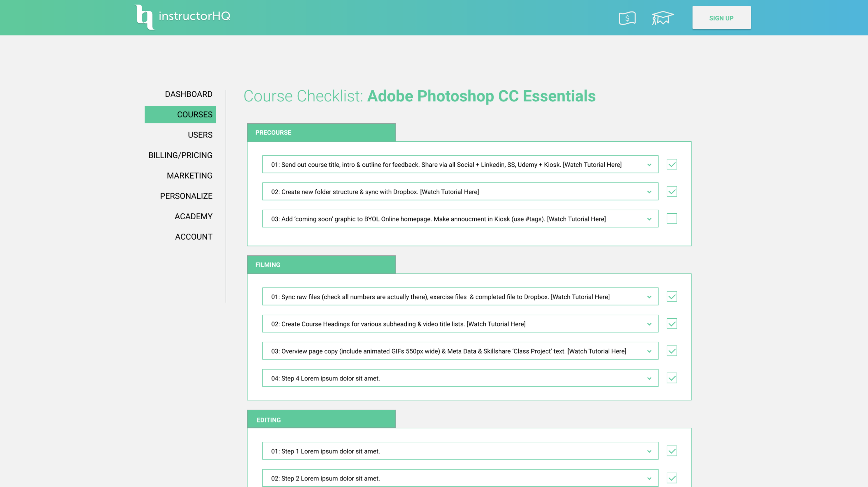Select Personalize in the sidebar
Image resolution: width=868 pixels, height=487 pixels.
186,196
